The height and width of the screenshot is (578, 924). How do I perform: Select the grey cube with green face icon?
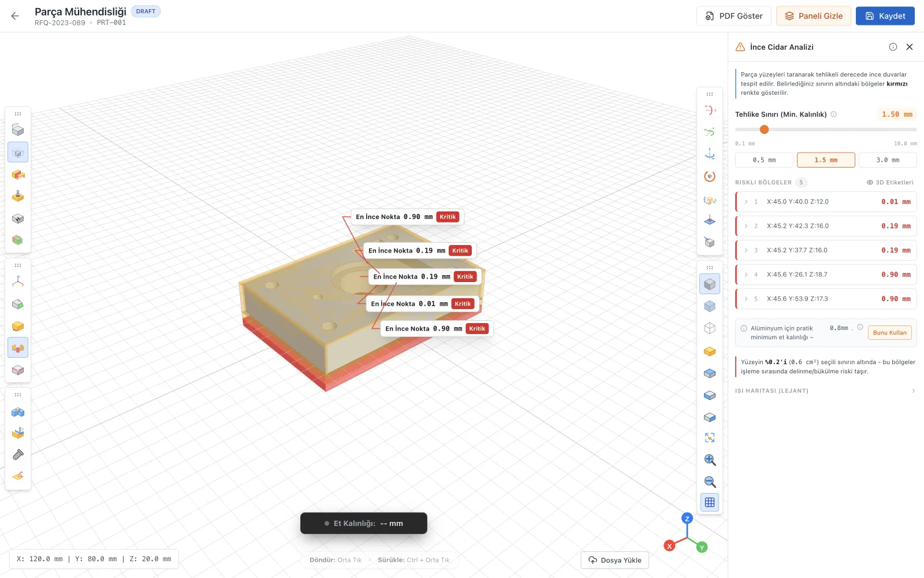pos(18,304)
